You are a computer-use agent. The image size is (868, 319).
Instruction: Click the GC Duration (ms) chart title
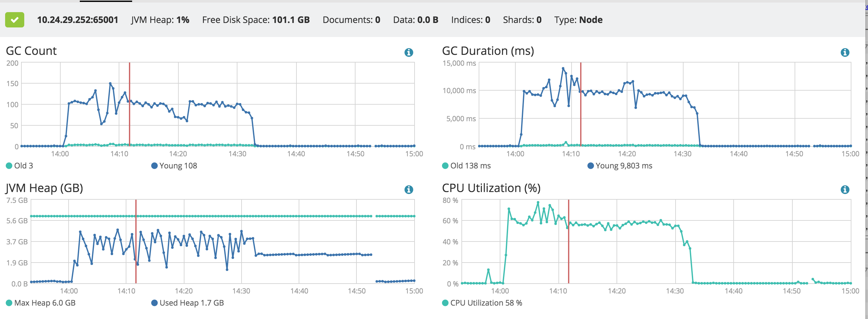488,51
